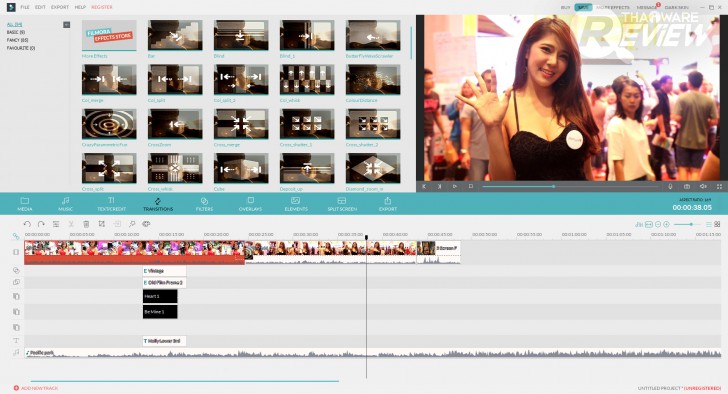
Task: Click the Export tab in teal bar
Action: (x=388, y=204)
